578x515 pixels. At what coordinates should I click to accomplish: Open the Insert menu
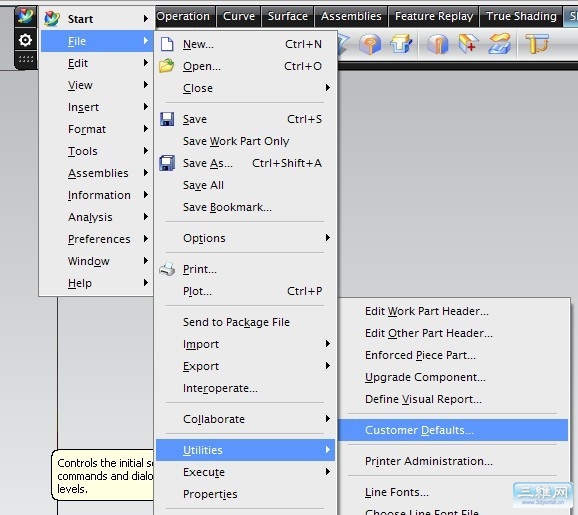[x=97, y=107]
